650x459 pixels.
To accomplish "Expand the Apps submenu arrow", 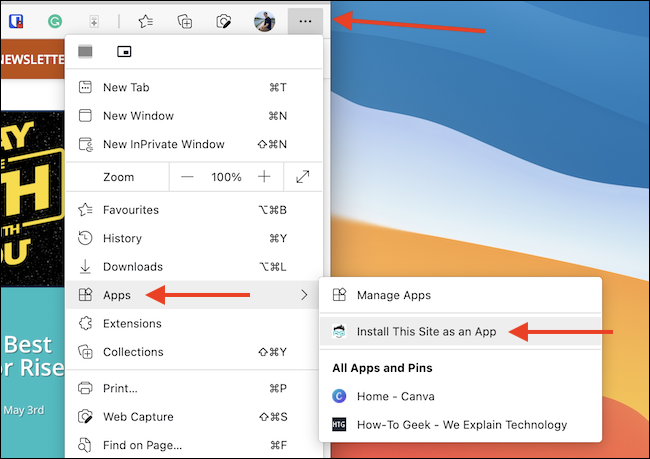I will click(x=303, y=295).
